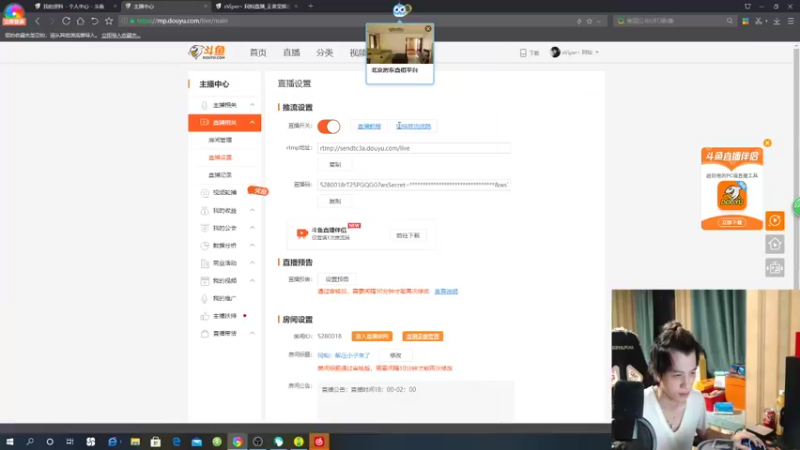
Task: Click the rtmp address field
Action: (x=414, y=148)
